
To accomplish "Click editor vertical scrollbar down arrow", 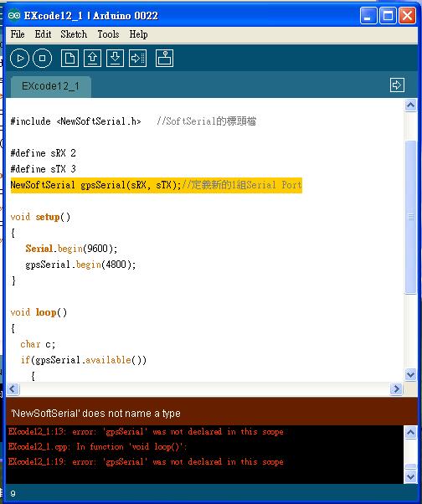I will click(x=410, y=375).
